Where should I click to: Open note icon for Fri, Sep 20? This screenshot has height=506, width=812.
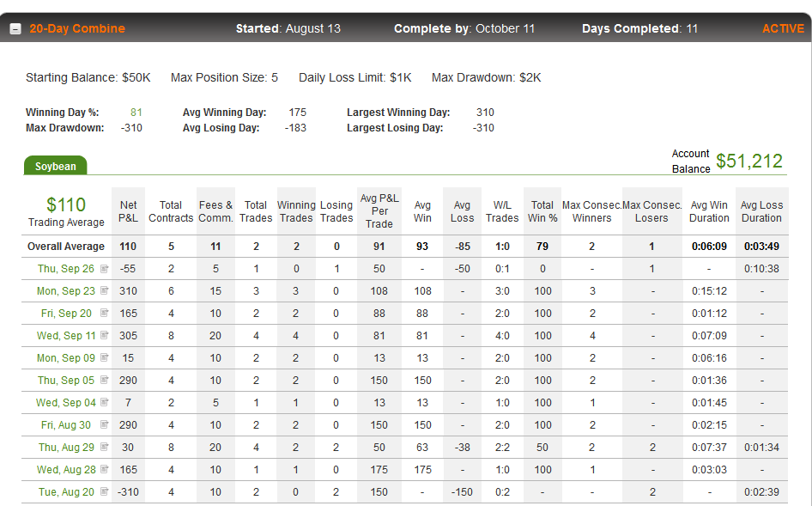105,314
